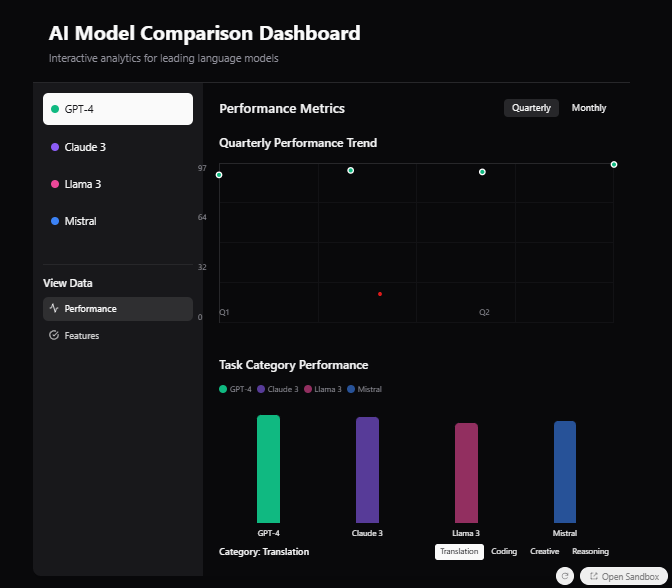Click the Performance Metrics heading
Image resolution: width=672 pixels, height=588 pixels.
[x=282, y=108]
